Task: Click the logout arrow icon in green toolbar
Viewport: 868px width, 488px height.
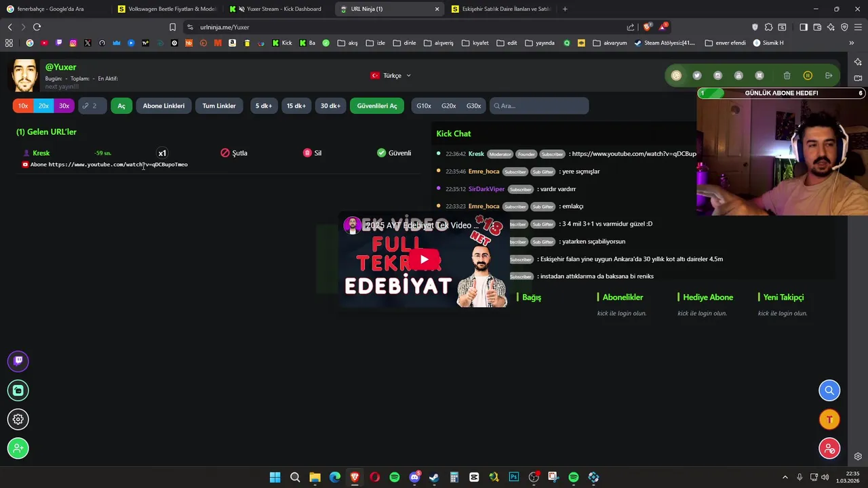Action: [829, 75]
